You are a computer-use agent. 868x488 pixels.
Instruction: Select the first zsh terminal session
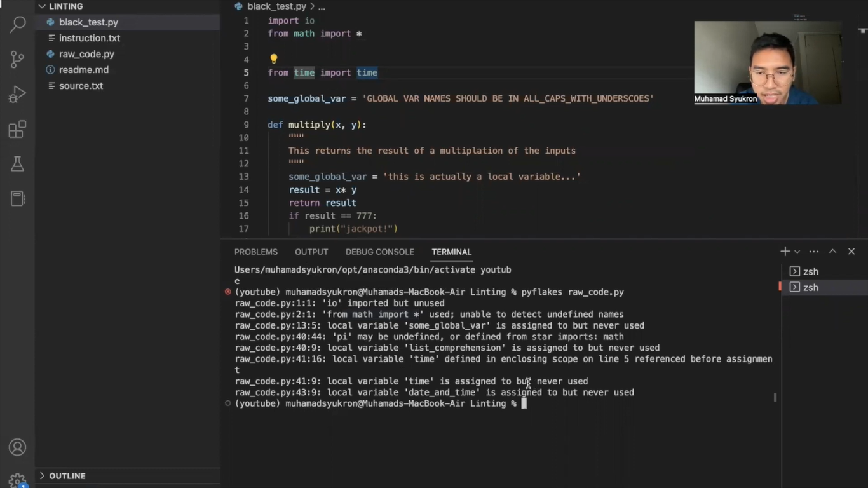pyautogui.click(x=810, y=271)
